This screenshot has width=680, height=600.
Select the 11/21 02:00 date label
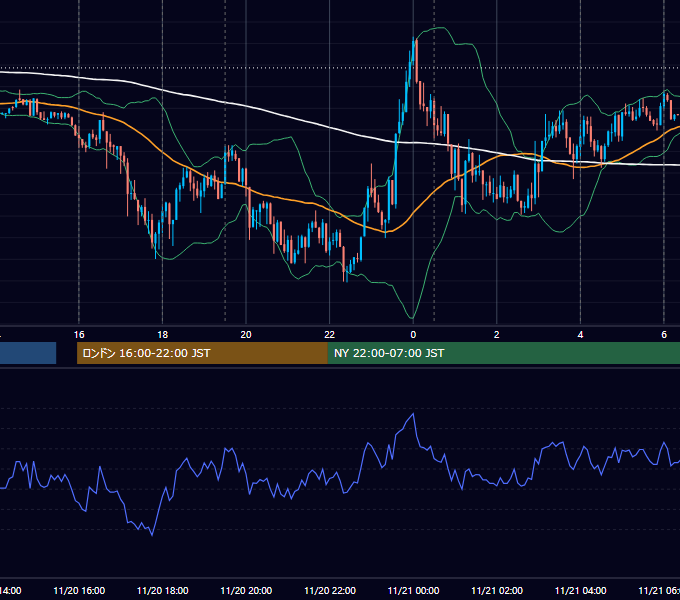[x=497, y=590]
